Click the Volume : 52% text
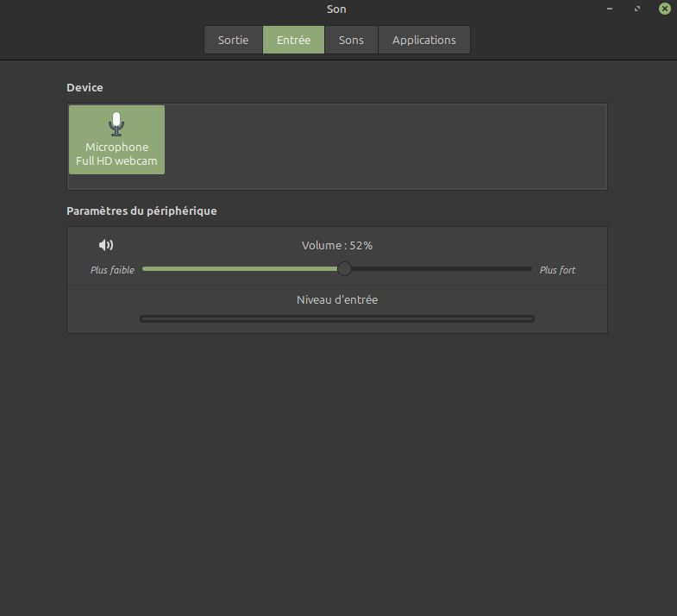Viewport: 677px width, 616px height. (337, 246)
